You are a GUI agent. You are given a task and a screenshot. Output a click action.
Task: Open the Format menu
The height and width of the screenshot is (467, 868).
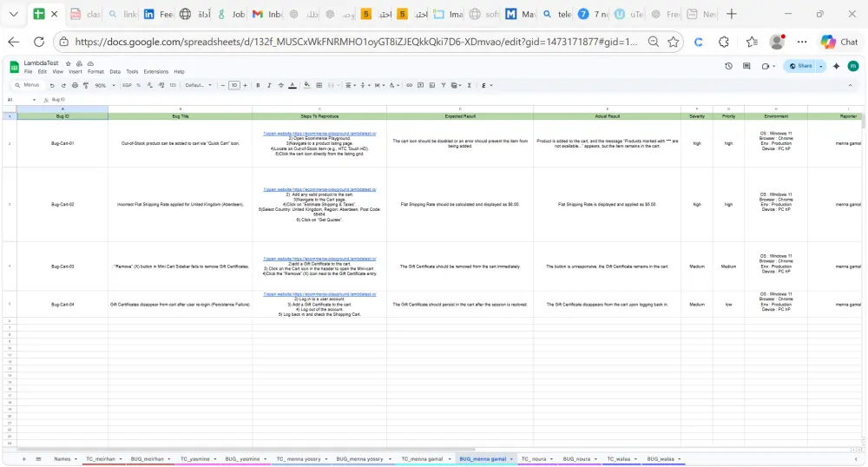[x=95, y=72]
